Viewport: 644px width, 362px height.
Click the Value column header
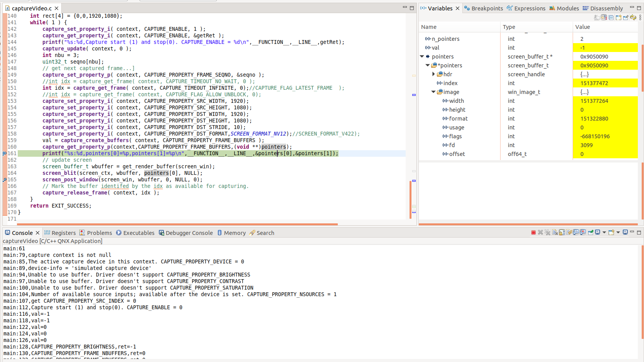(x=582, y=27)
